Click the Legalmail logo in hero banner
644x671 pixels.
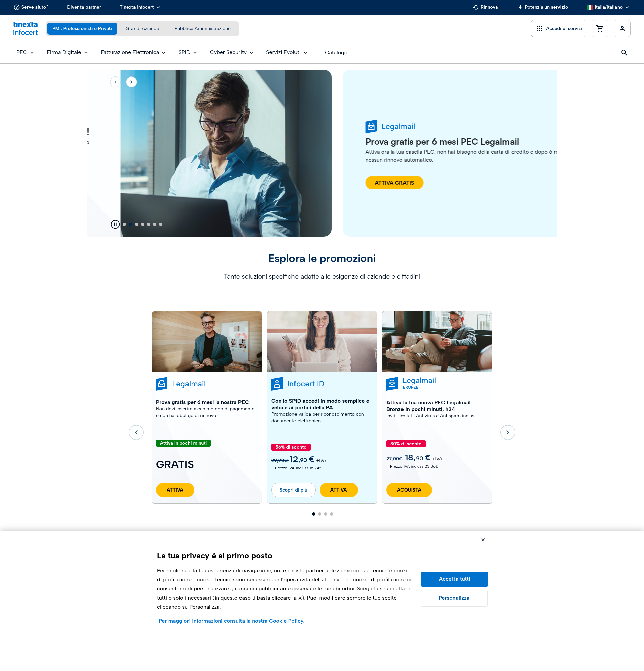pos(390,127)
